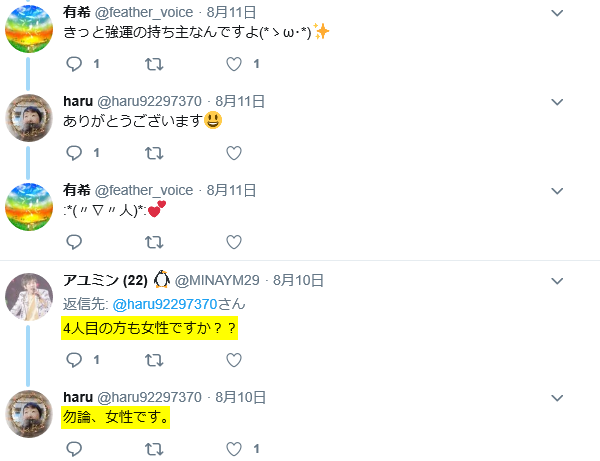
Task: Open the @haru92297370 mention link
Action: [x=165, y=305]
